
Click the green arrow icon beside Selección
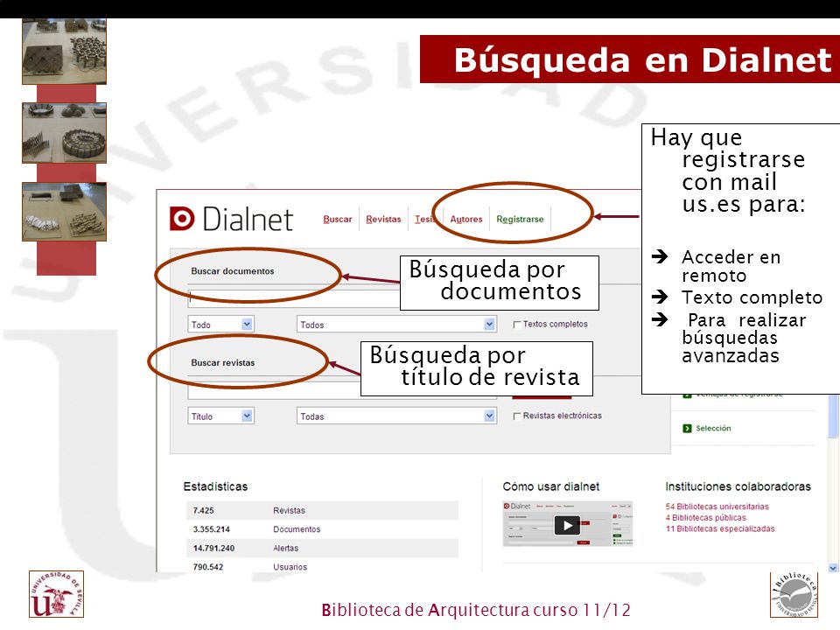click(x=688, y=428)
